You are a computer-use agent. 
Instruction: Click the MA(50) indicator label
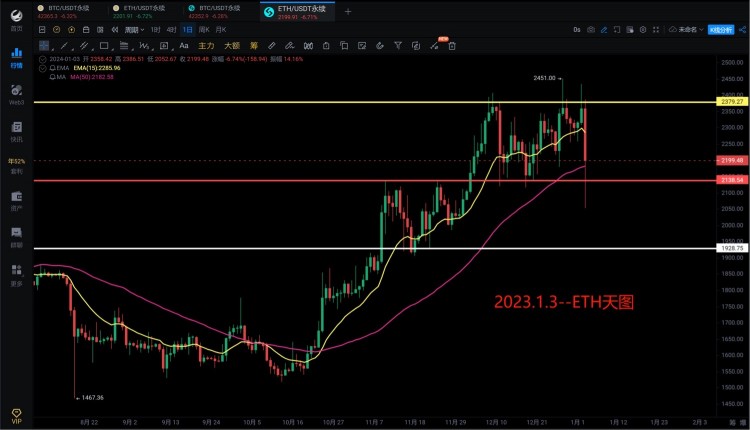92,77
